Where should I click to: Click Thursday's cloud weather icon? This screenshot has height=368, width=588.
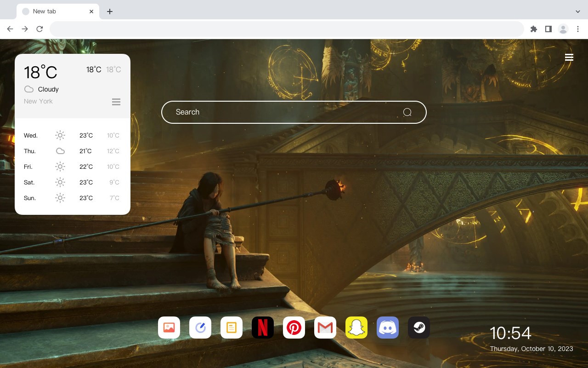pyautogui.click(x=60, y=151)
